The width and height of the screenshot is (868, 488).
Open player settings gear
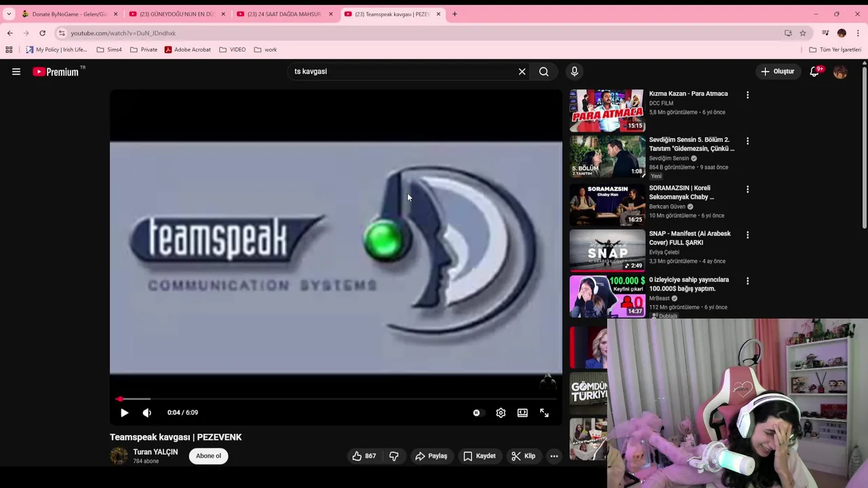pos(500,413)
